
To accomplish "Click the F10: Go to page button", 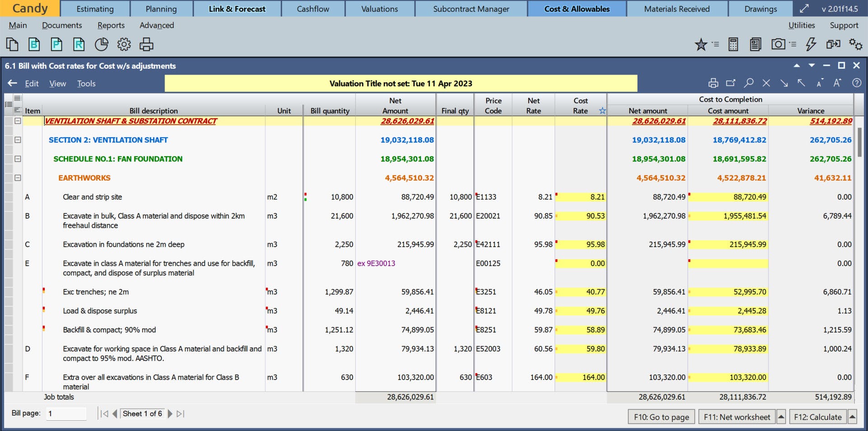I will [661, 417].
